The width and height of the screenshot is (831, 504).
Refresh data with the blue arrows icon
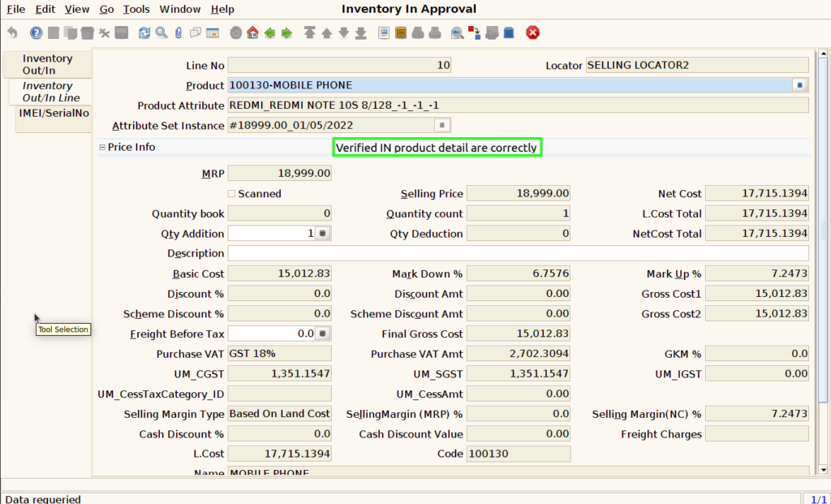(144, 32)
